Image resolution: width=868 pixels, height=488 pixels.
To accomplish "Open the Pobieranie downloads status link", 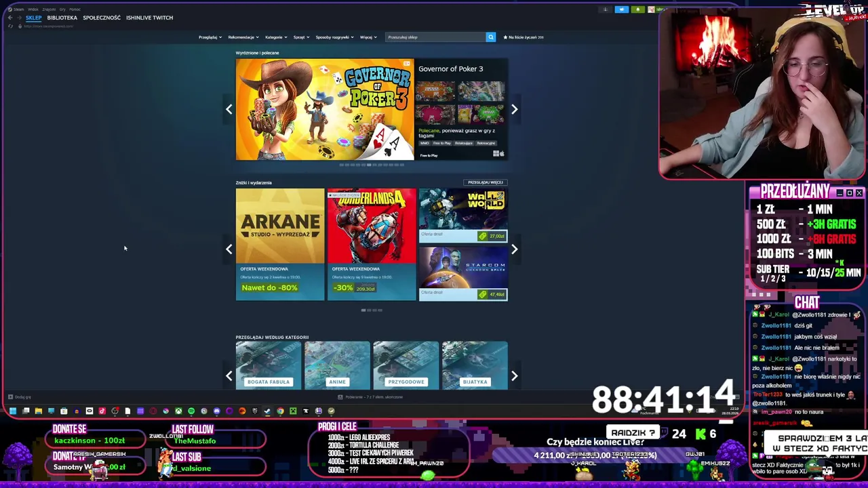I will (370, 397).
